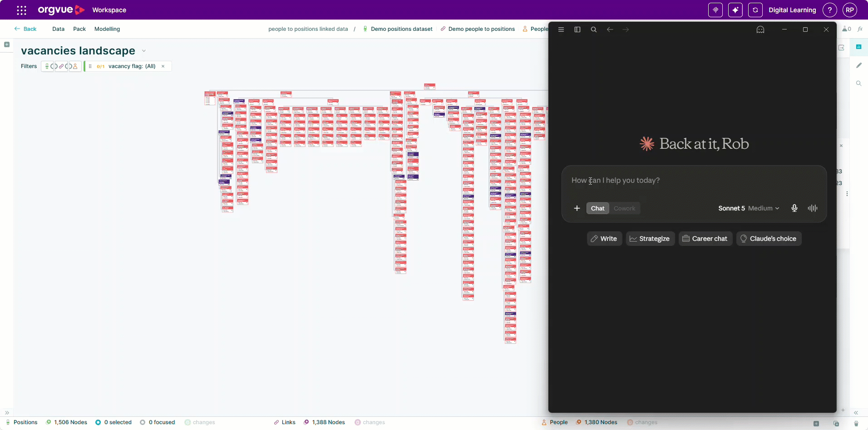This screenshot has height=430, width=868.
Task: Click the green add button at left edge
Action: [7, 44]
